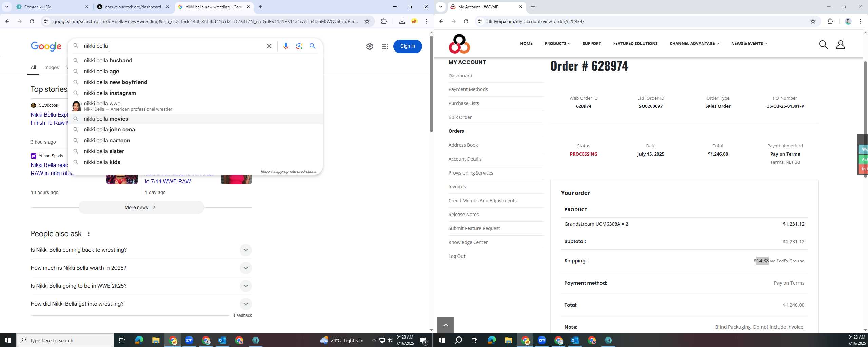Select suggestion 'nikki bella husband'
This screenshot has height=347, width=868.
point(195,61)
